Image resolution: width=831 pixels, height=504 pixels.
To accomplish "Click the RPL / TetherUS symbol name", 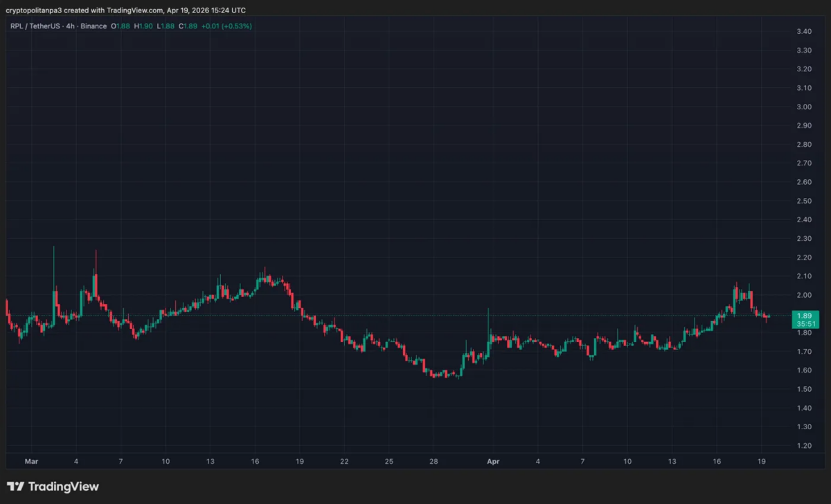I will (x=33, y=26).
